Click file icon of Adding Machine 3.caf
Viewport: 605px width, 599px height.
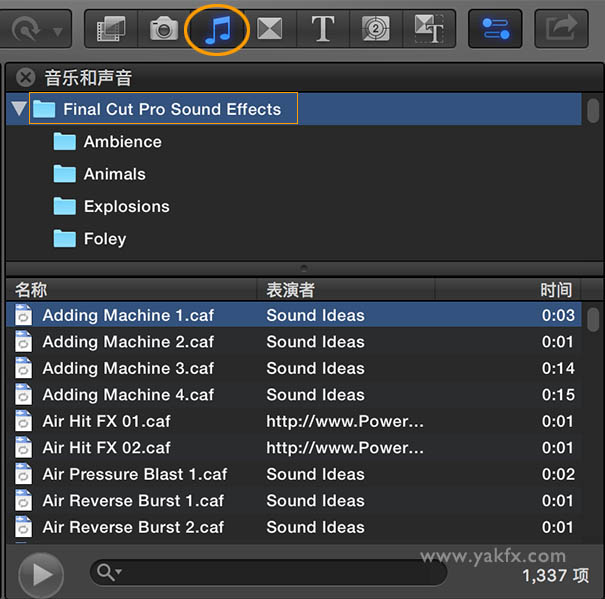tap(24, 368)
